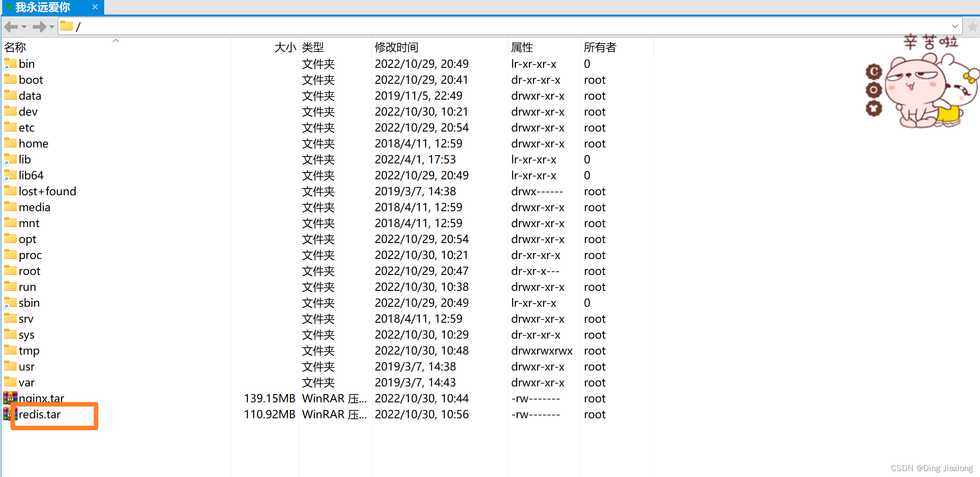Click the 2022/10/30, 10:56 date of redis.tar
The width and height of the screenshot is (980, 477).
click(422, 414)
